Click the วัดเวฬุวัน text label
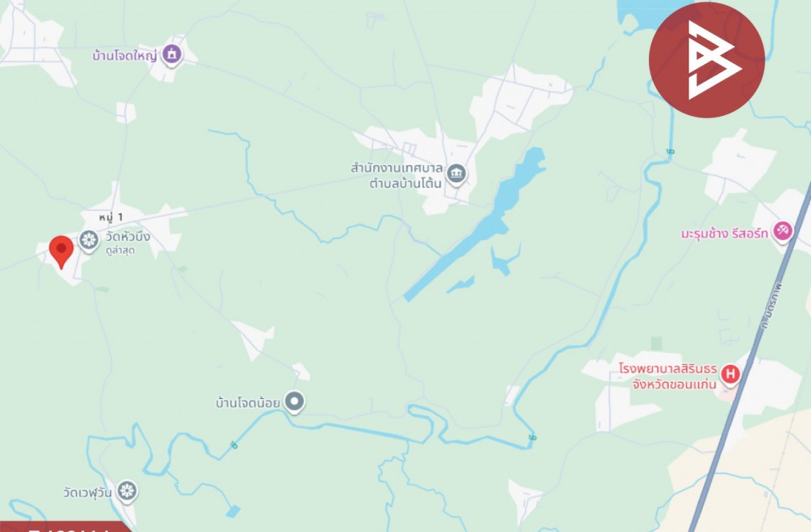The image size is (811, 532). point(87,493)
